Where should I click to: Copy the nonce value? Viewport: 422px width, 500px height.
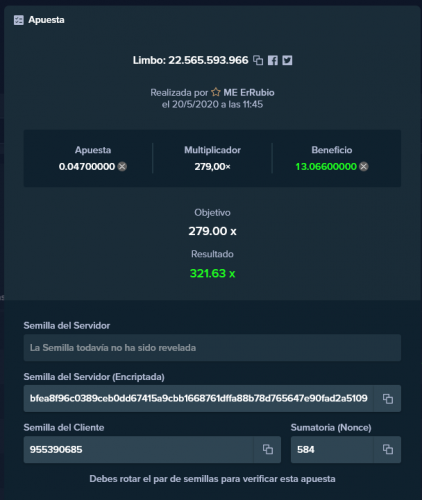coord(387,449)
